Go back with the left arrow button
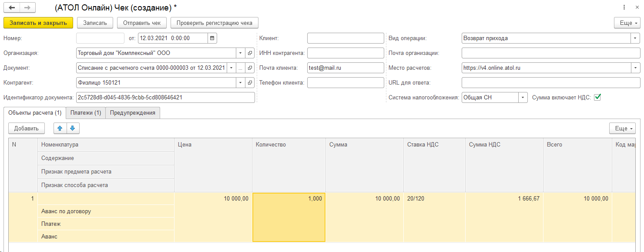 (12, 8)
